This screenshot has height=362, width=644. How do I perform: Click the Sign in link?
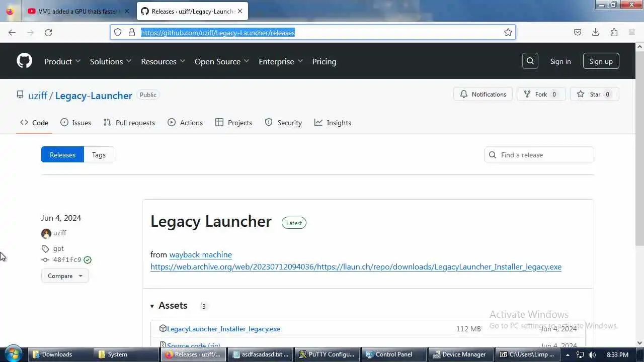pyautogui.click(x=560, y=61)
